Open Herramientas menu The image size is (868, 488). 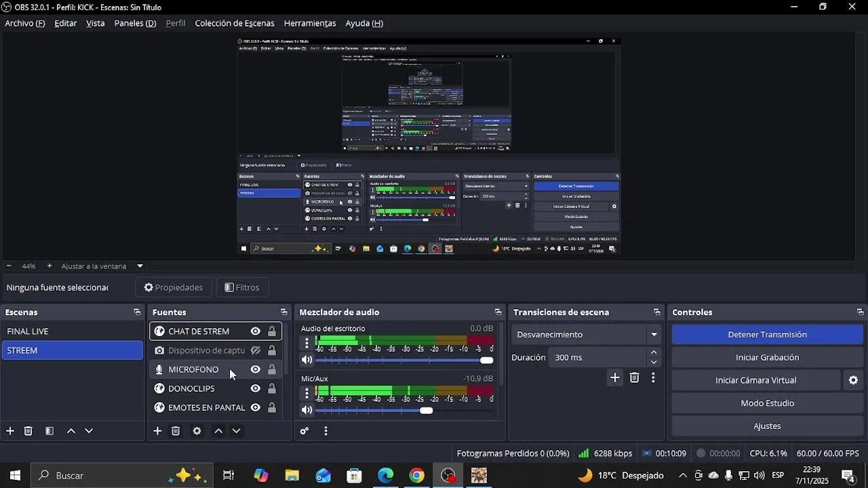(310, 23)
